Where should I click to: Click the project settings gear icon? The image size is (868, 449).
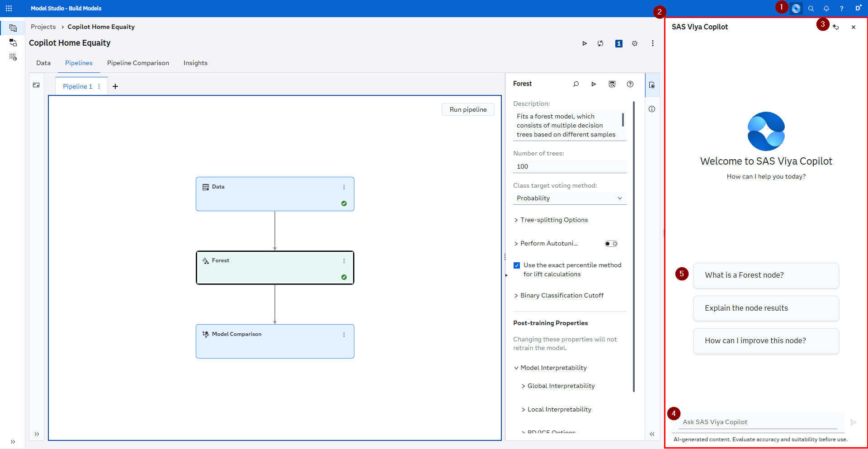pyautogui.click(x=635, y=43)
